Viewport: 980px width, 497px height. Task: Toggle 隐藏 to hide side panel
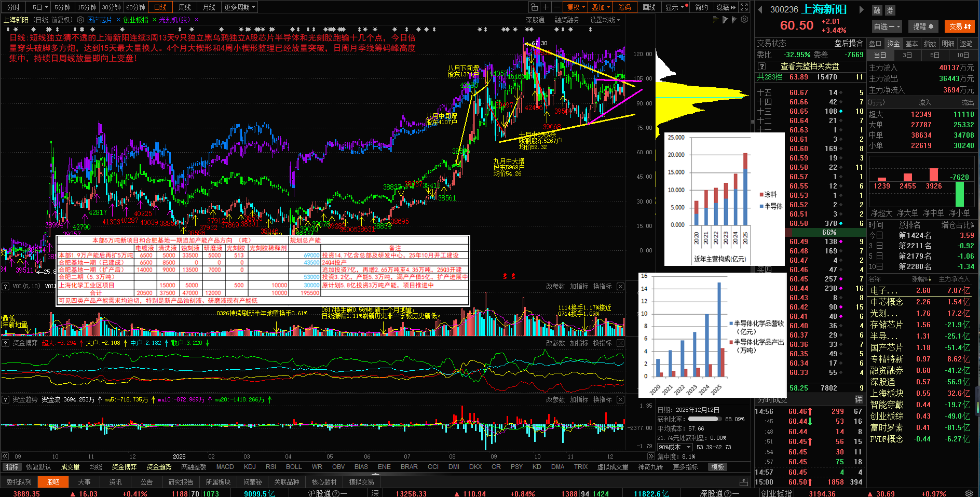tap(725, 7)
